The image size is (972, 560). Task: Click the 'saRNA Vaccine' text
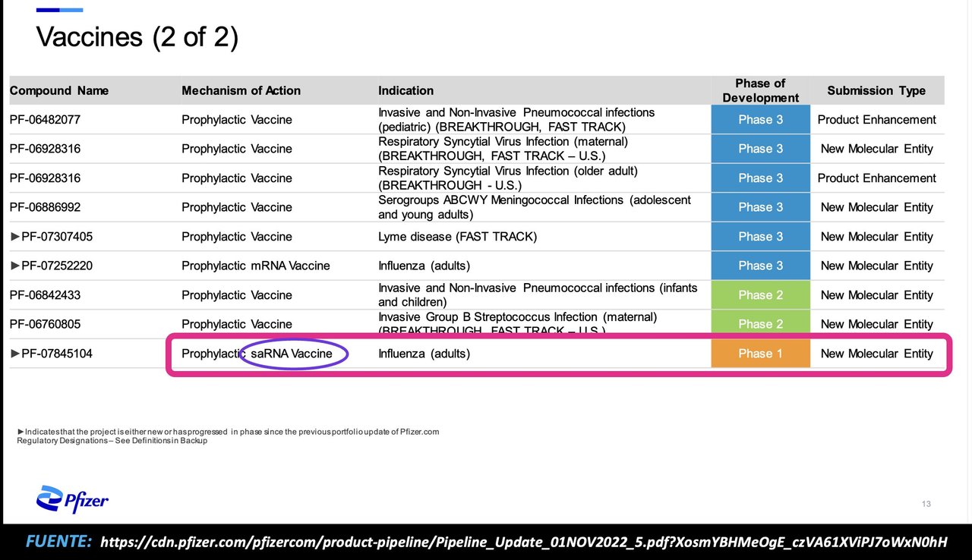292,354
